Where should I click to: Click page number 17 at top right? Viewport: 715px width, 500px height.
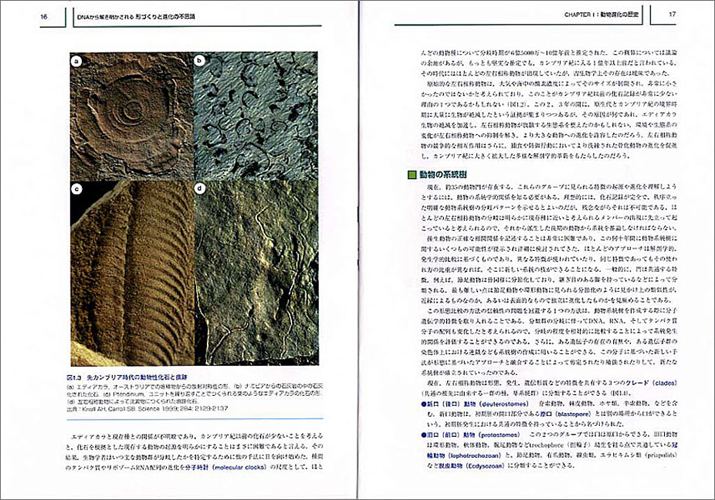coord(672,13)
